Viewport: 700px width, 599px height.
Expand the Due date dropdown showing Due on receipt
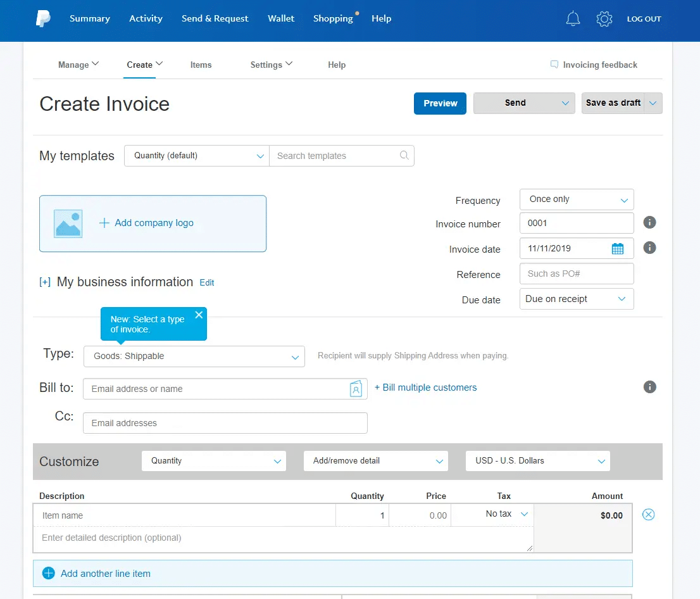(576, 298)
